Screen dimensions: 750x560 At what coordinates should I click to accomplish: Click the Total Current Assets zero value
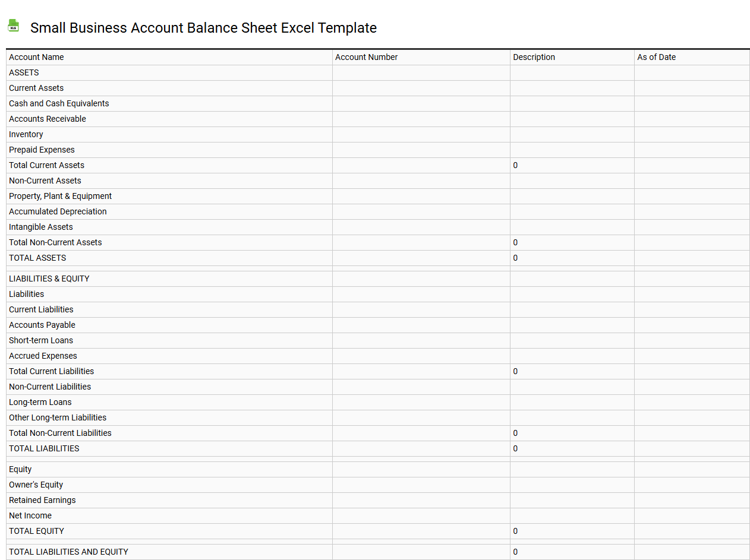[515, 165]
